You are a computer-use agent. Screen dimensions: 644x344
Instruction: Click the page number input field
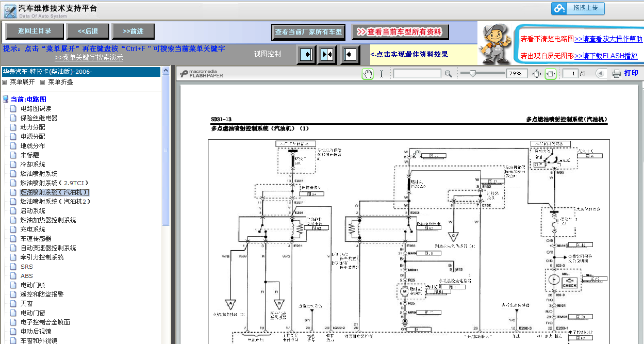point(570,74)
